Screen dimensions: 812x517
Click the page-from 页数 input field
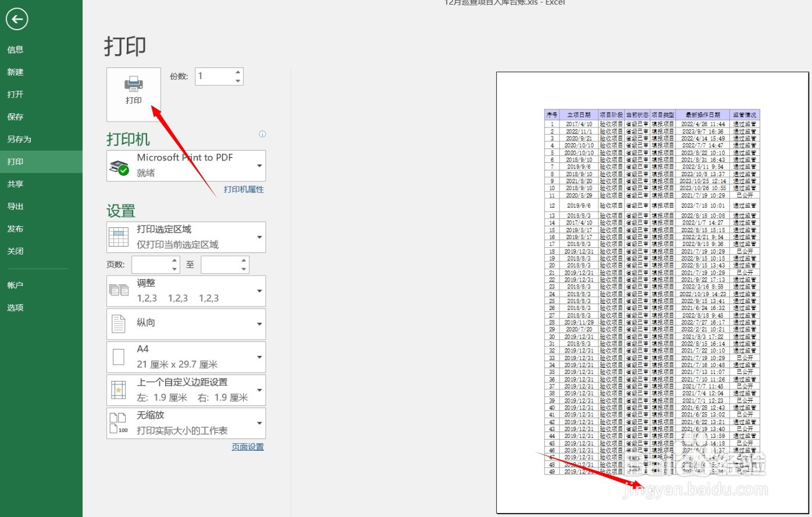pyautogui.click(x=151, y=265)
